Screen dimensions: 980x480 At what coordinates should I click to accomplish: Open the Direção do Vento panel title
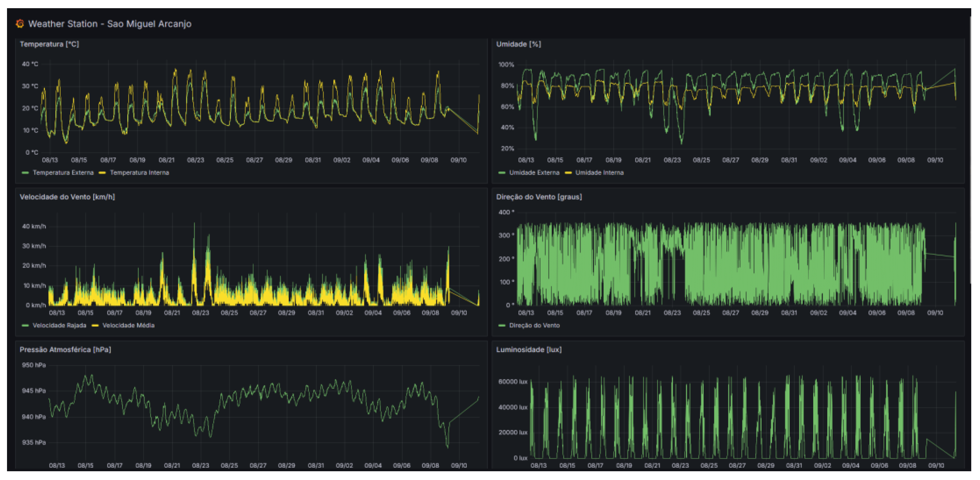(x=539, y=196)
